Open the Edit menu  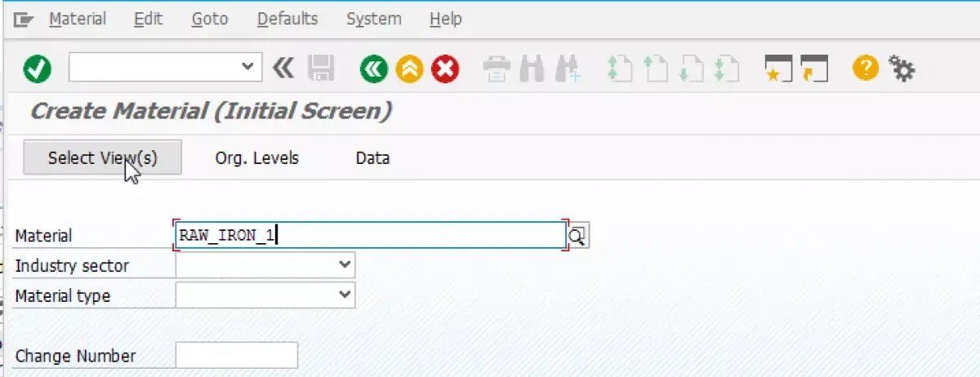click(149, 19)
